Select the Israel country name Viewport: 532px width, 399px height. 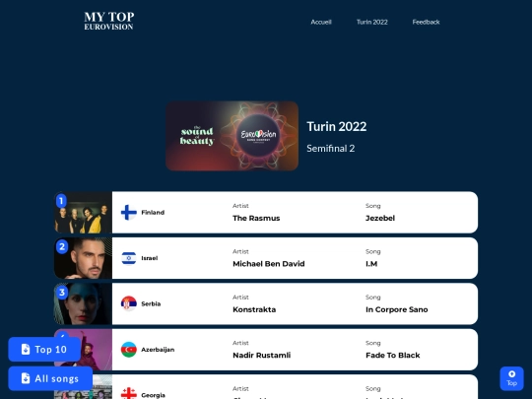point(150,258)
